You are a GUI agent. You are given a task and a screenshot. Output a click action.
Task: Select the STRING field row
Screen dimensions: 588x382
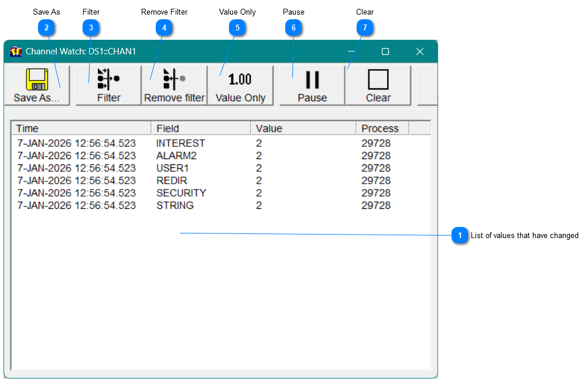point(175,206)
